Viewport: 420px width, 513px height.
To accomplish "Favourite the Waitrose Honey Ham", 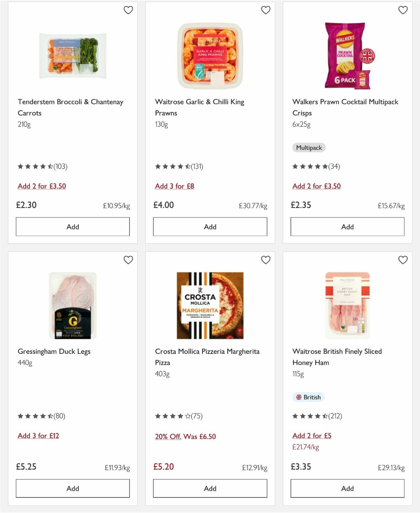I will point(403,260).
